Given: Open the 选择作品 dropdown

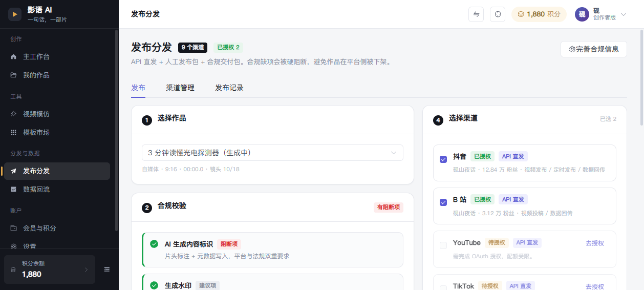Looking at the screenshot, I should click(272, 153).
